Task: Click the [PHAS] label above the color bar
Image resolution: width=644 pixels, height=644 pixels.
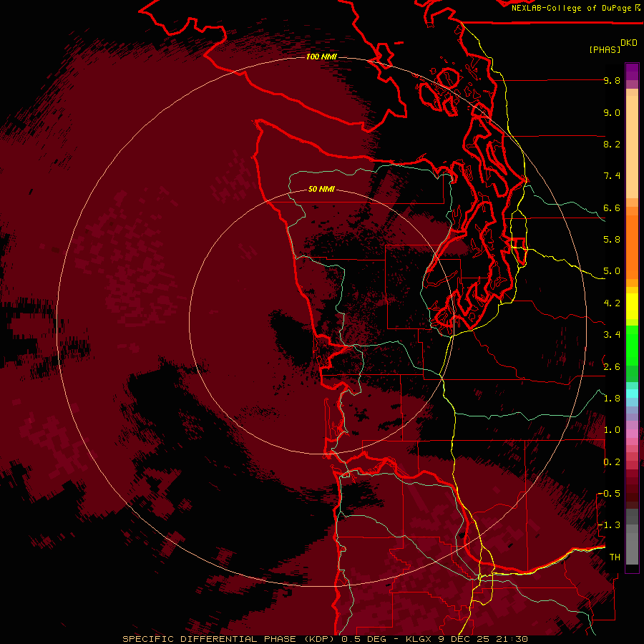Action: [605, 49]
